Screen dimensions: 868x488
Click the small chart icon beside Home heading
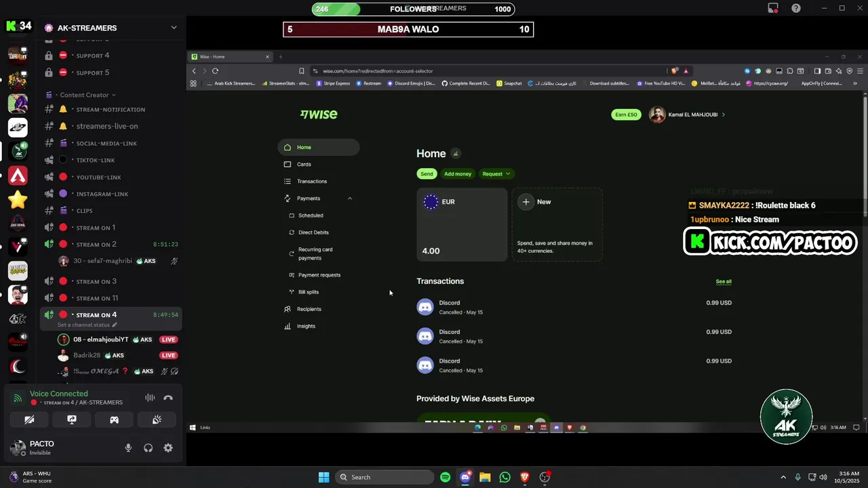[x=456, y=153]
